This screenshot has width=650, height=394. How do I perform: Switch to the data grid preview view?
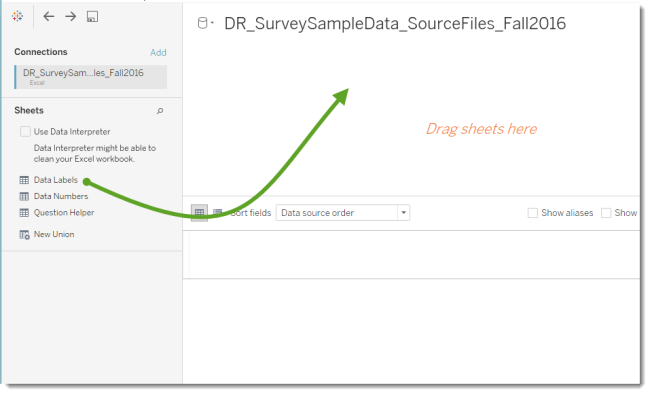click(x=199, y=213)
